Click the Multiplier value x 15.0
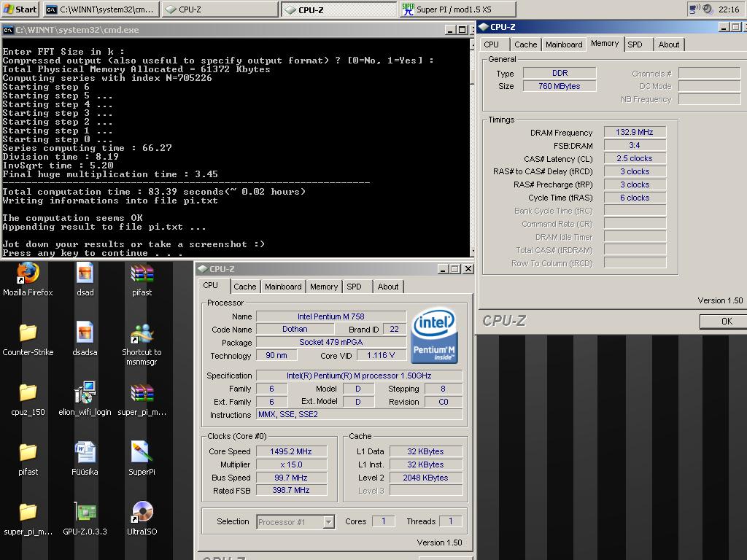747x560 pixels. pos(291,464)
